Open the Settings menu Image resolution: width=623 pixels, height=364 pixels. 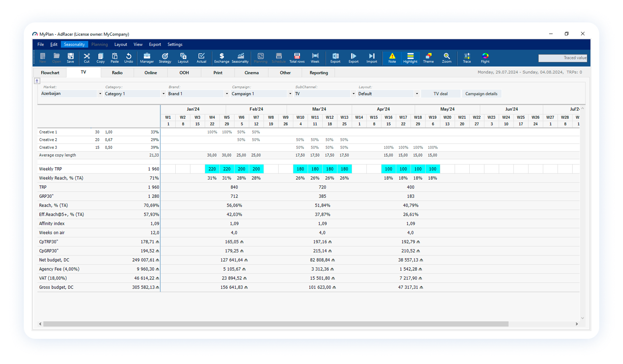point(175,44)
